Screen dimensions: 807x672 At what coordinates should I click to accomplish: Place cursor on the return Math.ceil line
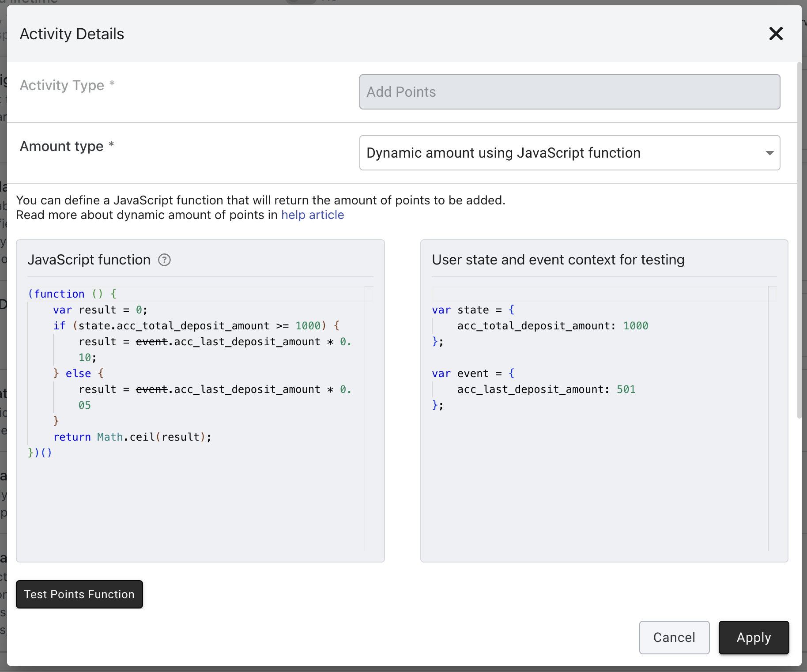(132, 437)
